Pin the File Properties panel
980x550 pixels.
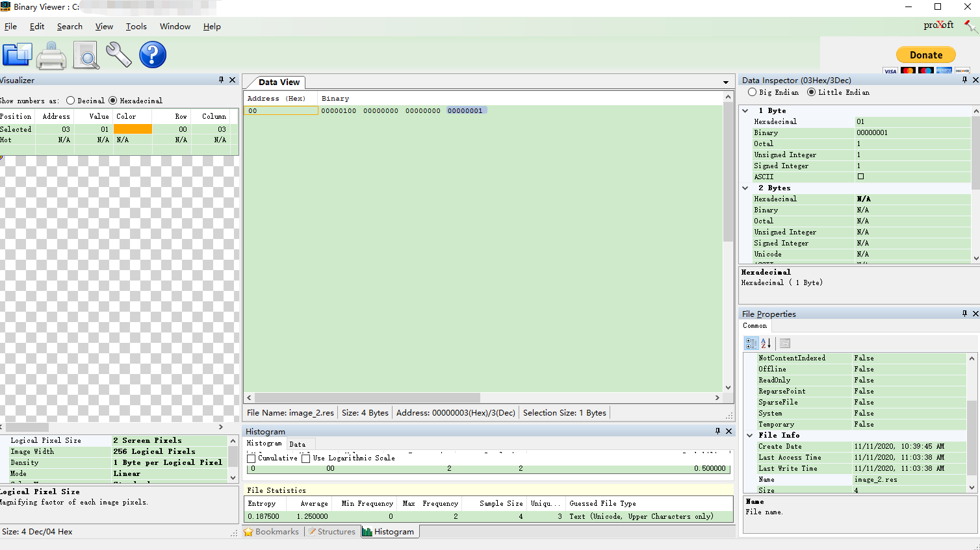(964, 314)
